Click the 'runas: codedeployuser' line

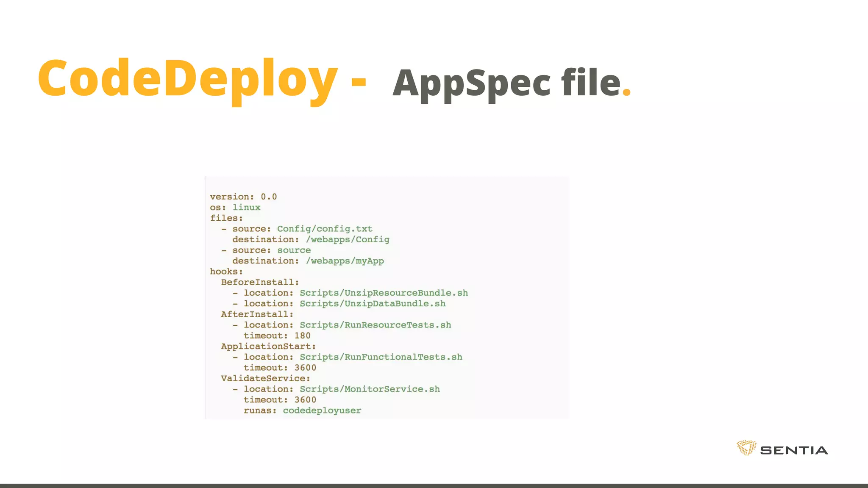pos(302,410)
